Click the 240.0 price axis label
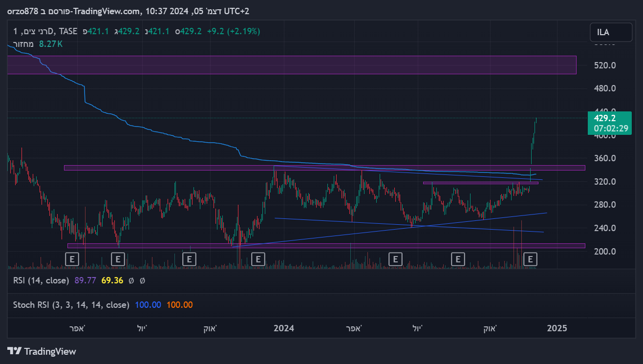Image resolution: width=643 pixels, height=364 pixels. click(605, 228)
